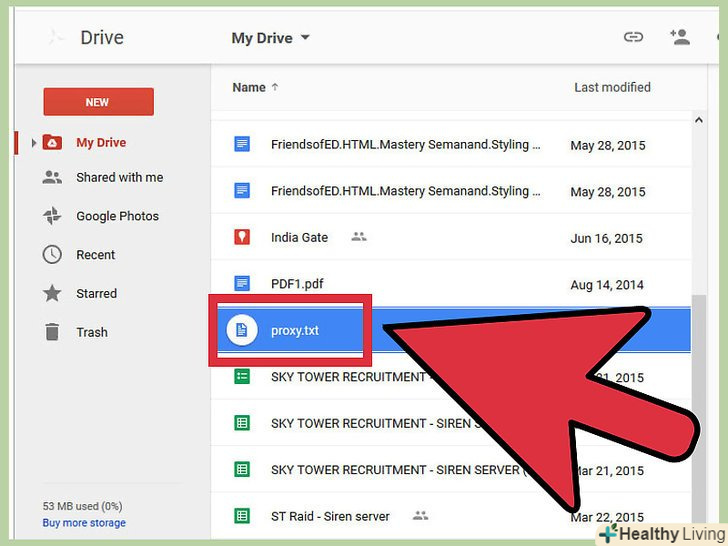Click the PDF1.pdf document icon
Image resolution: width=728 pixels, height=546 pixels.
point(242,283)
